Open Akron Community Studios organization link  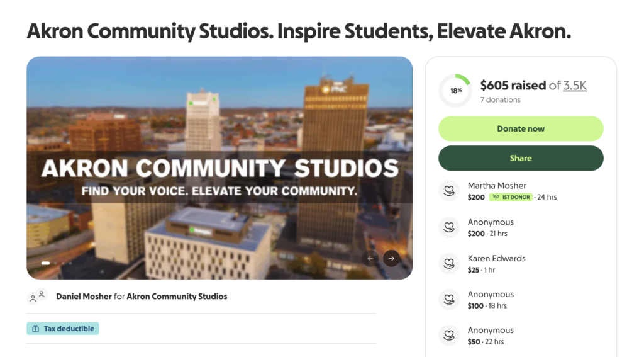click(177, 296)
